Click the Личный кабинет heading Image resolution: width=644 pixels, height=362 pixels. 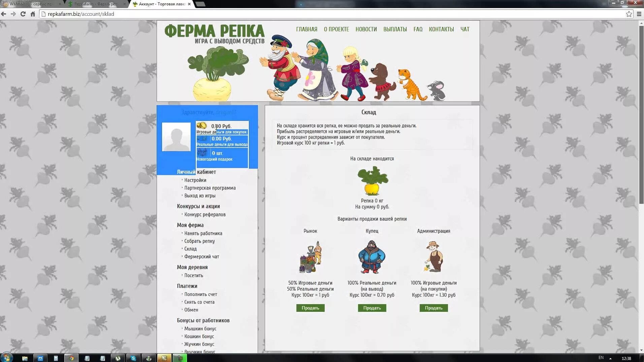[196, 172]
